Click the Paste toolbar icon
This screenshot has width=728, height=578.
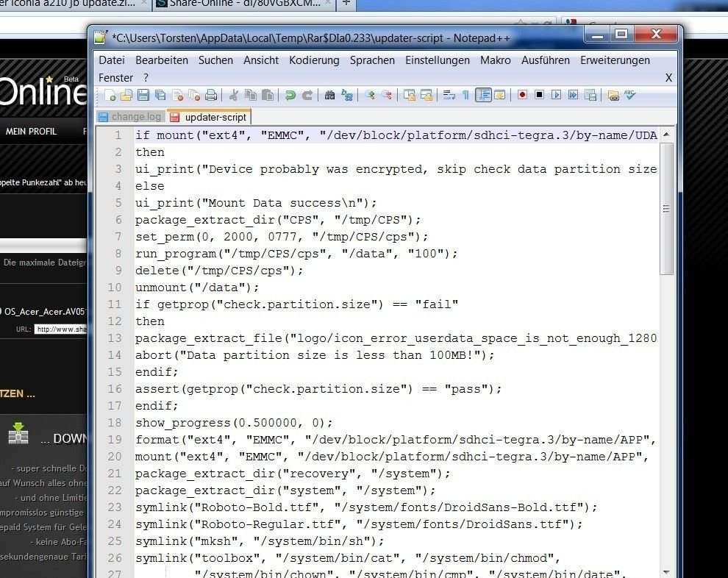coord(268,95)
